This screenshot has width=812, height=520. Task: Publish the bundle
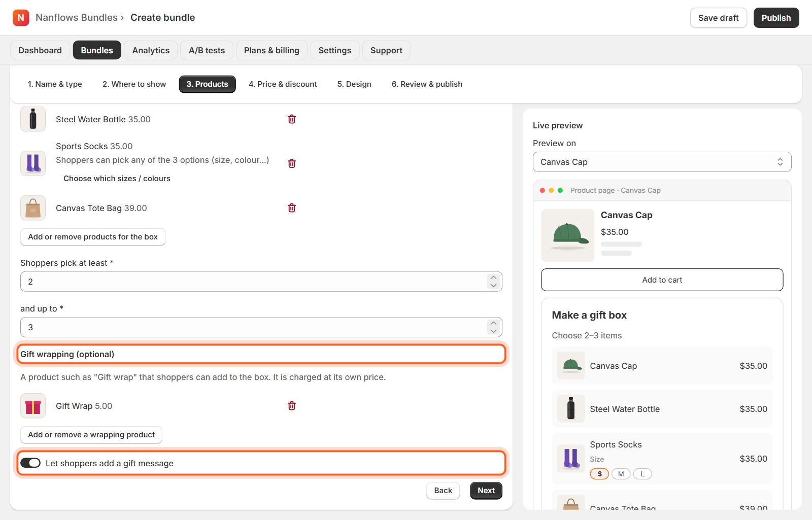[x=776, y=18]
